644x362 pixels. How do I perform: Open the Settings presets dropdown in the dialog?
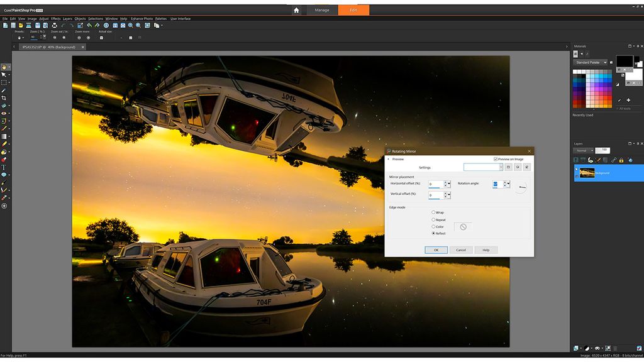tap(501, 167)
